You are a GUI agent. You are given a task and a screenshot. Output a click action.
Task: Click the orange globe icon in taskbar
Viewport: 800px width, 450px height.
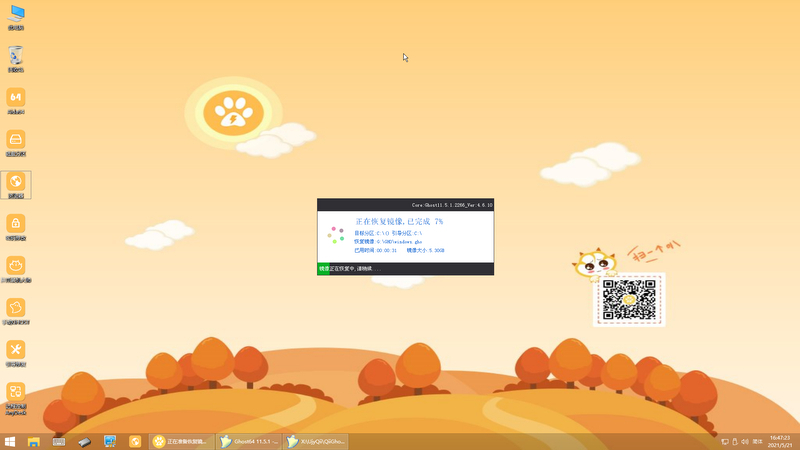(135, 441)
